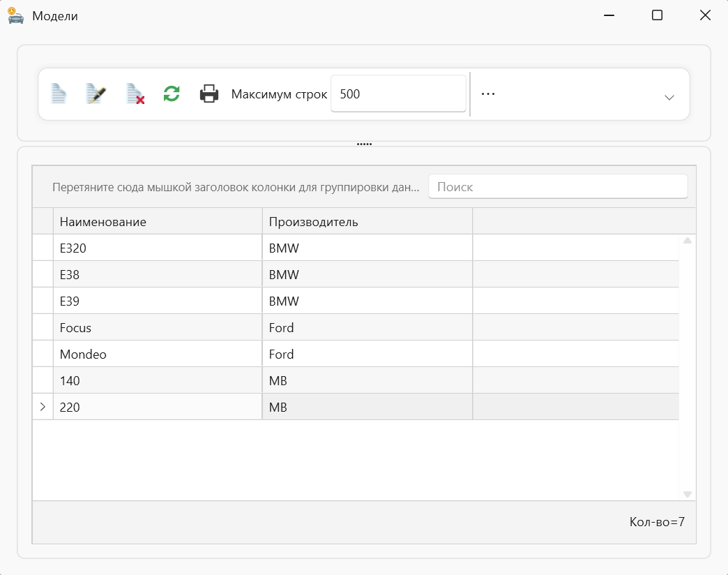
Task: Sort by Наименование column header
Action: [x=158, y=221]
